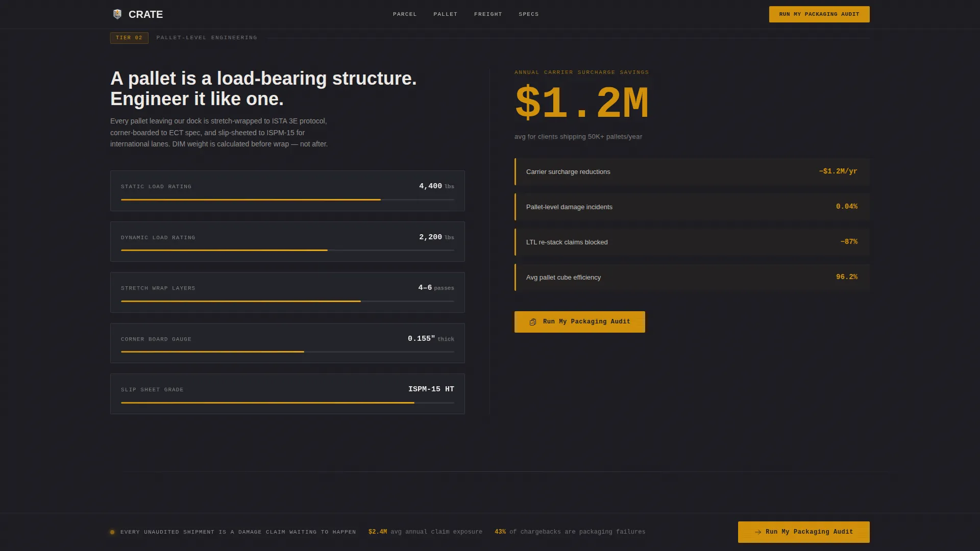Open the Freight nav item
The image size is (980, 551).
[488, 14]
